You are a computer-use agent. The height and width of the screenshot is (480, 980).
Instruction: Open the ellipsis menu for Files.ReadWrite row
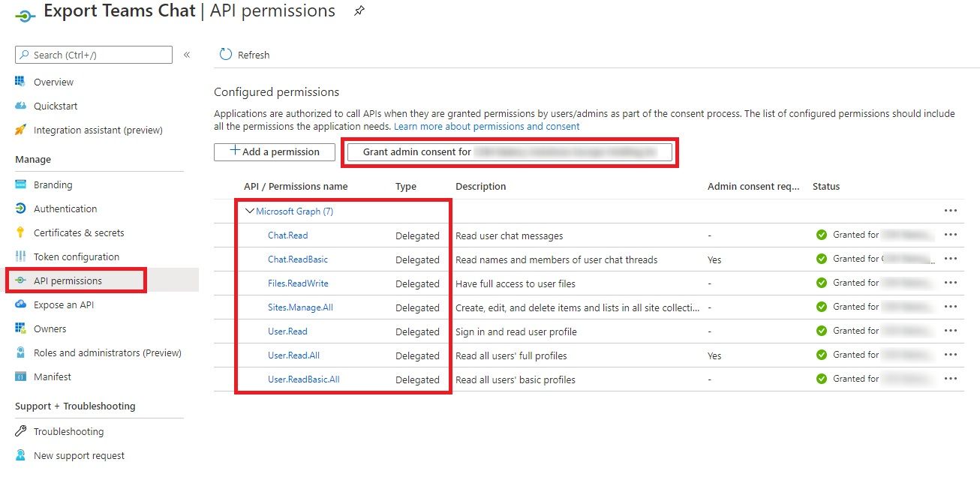951,283
